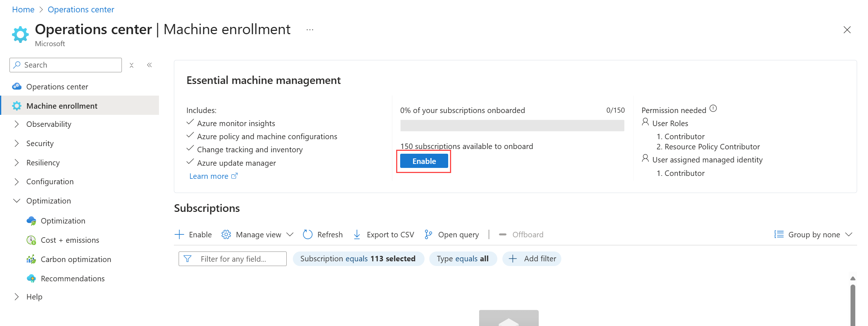Select Operations center in the sidebar menu
Screen dimensions: 868x326
[57, 87]
